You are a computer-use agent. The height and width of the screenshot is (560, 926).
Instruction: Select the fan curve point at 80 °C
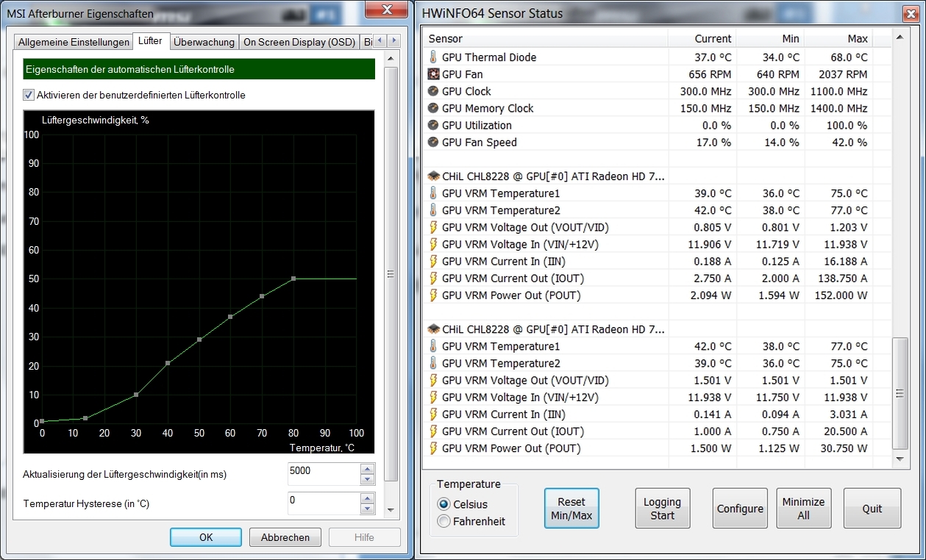point(293,279)
